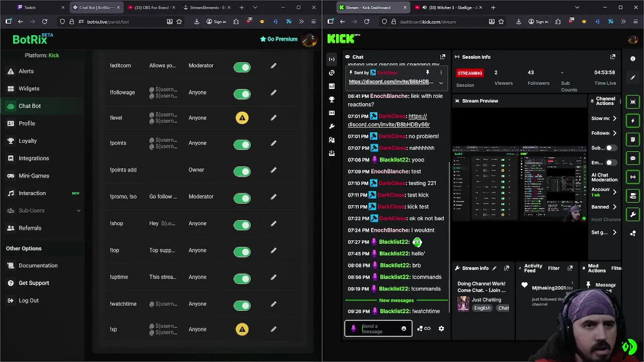644x362 pixels.
Task: Disable the !promo, !so command
Action: 242,198
